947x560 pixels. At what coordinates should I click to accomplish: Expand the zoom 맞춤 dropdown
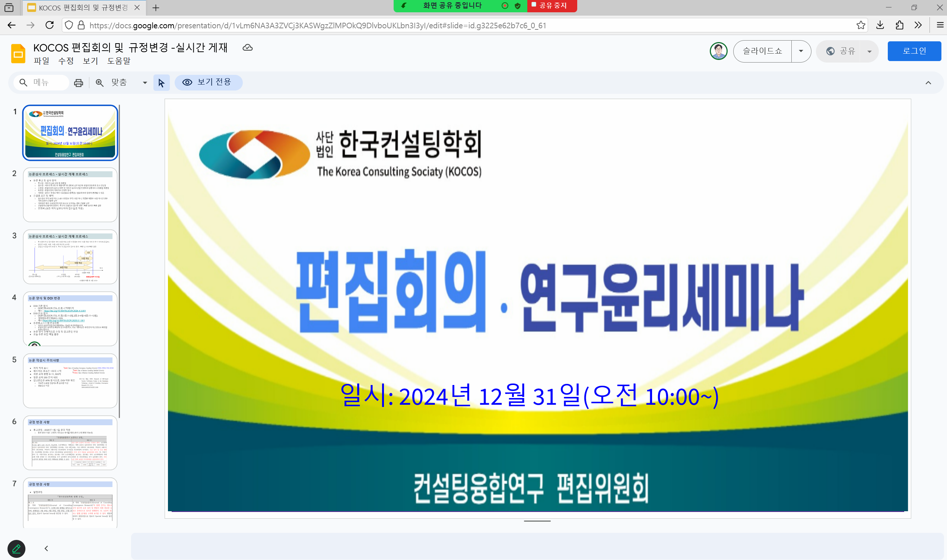coord(145,83)
